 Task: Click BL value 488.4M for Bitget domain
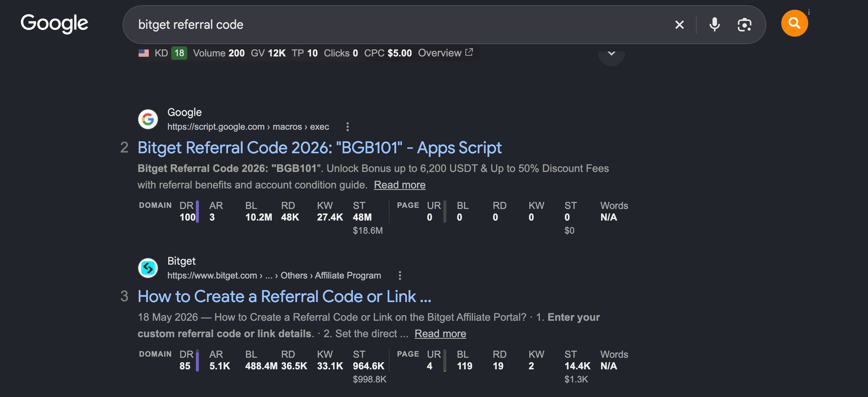pyautogui.click(x=261, y=366)
